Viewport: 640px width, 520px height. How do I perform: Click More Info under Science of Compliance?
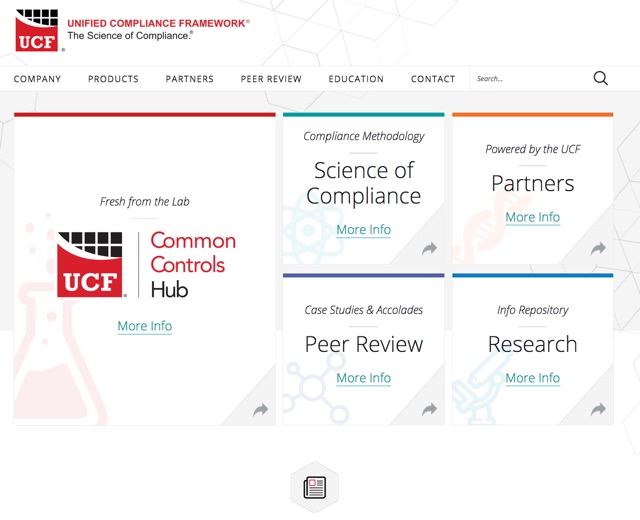point(363,230)
